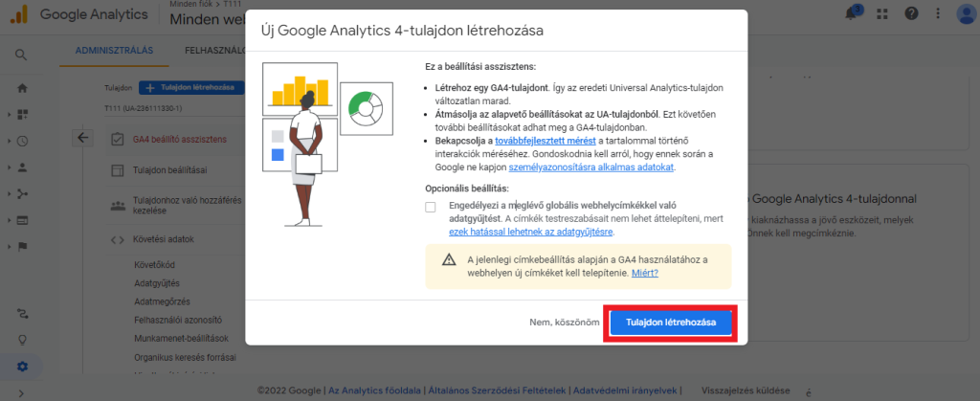The image size is (980, 401).
Task: Click the T111 (UA-236111330-1) property name
Action: (144, 108)
